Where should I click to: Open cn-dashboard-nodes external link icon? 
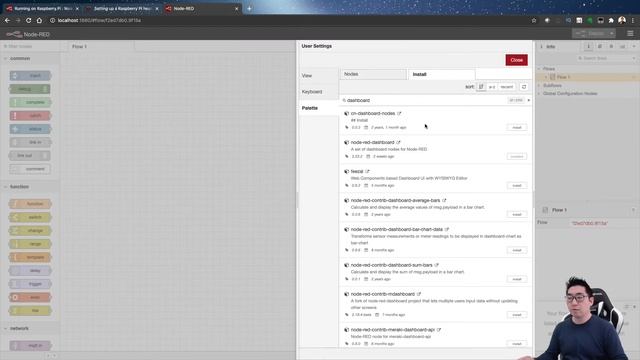(x=399, y=113)
